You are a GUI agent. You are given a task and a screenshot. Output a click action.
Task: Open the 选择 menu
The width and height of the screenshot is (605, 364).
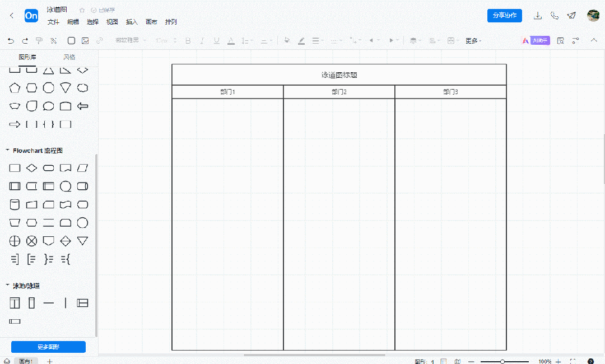(x=92, y=22)
